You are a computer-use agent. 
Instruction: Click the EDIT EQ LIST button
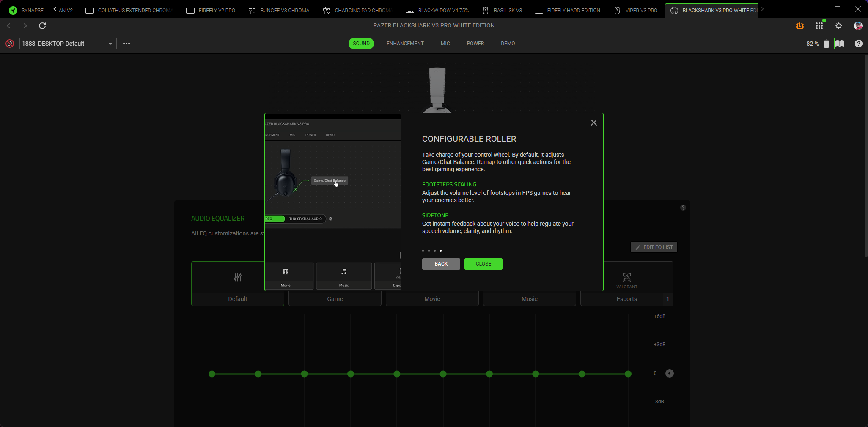(654, 247)
